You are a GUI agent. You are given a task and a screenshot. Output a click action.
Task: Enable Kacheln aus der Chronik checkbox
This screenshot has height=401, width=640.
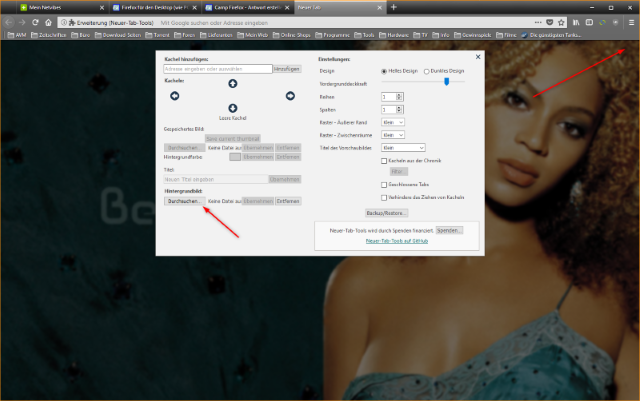384,161
